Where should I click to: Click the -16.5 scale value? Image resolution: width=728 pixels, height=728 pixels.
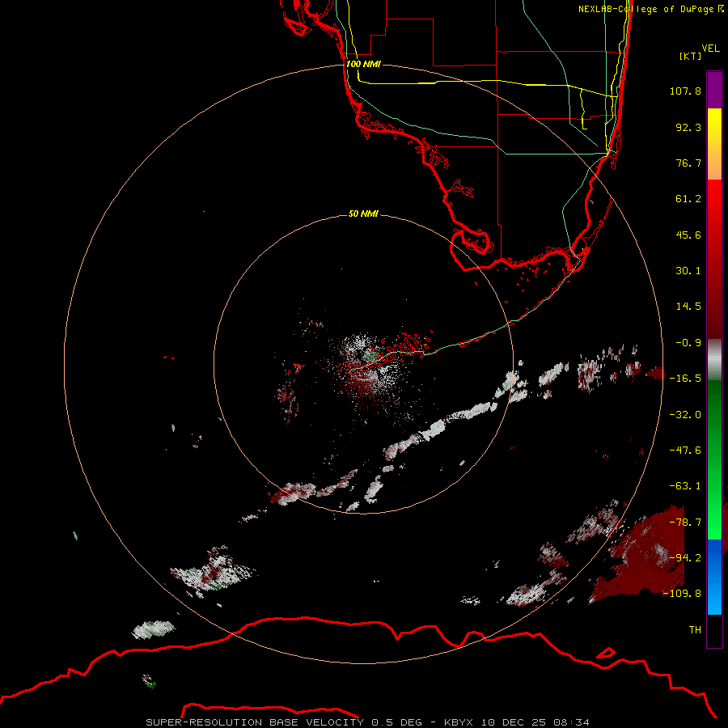click(x=685, y=379)
